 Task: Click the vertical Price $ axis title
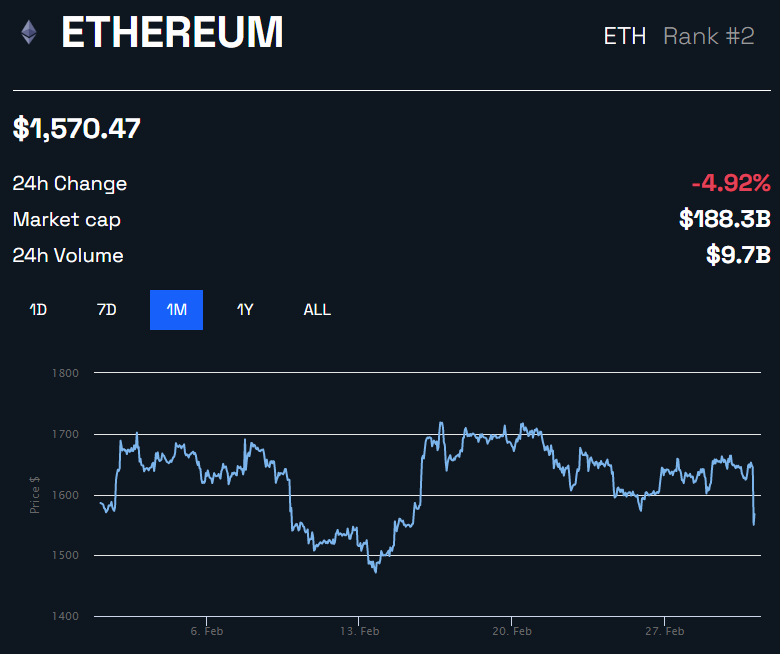coord(35,494)
